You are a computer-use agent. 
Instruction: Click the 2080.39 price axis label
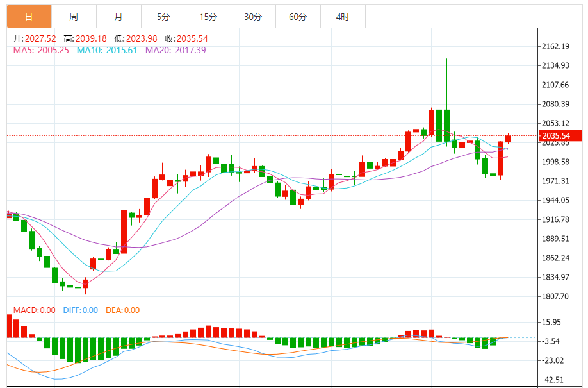pos(555,104)
